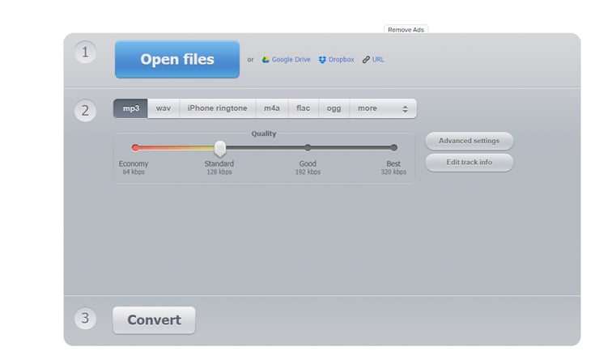Viewport: 612px width, 364px height.
Task: Click the 64 kbps value
Action: point(134,172)
